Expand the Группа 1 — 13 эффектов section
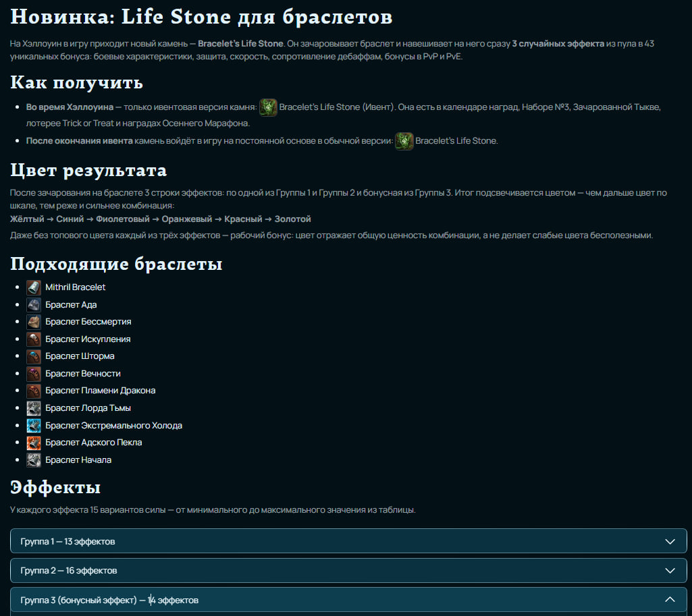This screenshot has height=616, width=692. click(x=348, y=541)
